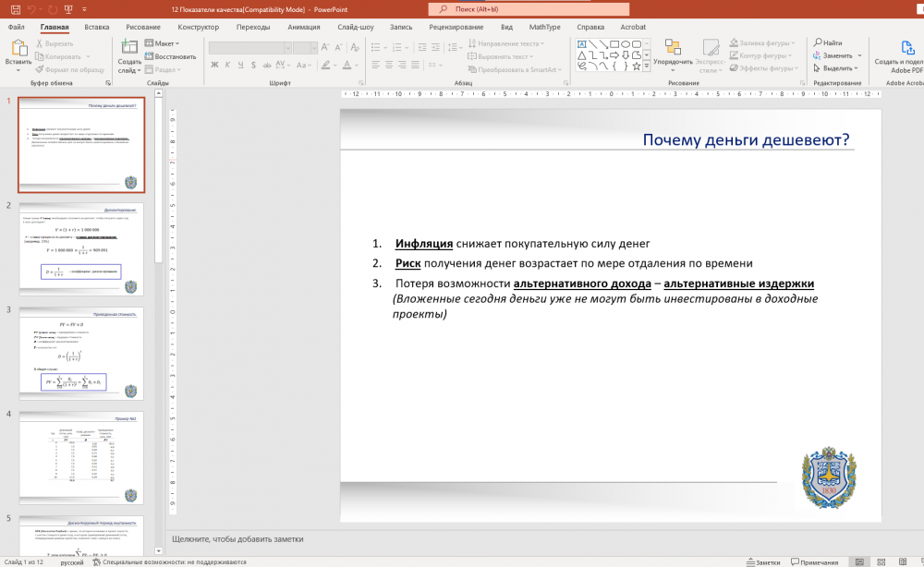The height and width of the screenshot is (567, 924).
Task: Switch to Normal view in status bar
Action: 859,561
